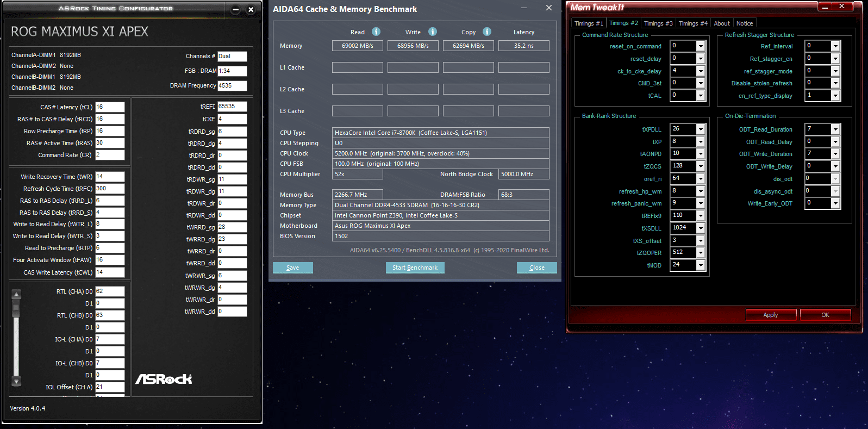
Task: Open the Notice tab in Mem TweakIt
Action: point(745,23)
